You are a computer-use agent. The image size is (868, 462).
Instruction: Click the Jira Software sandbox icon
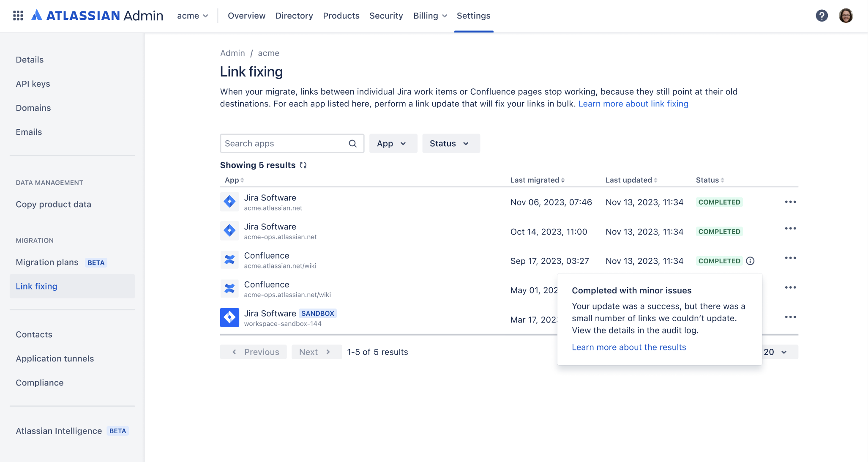pyautogui.click(x=229, y=317)
